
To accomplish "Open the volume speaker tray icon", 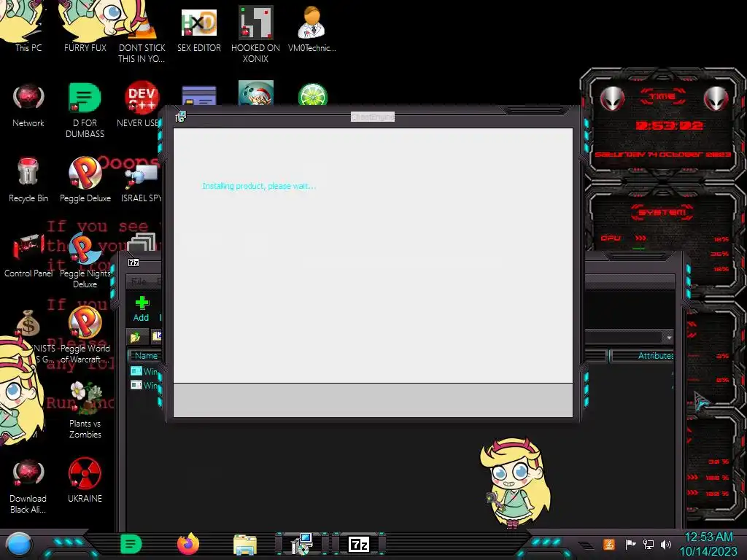I will [x=666, y=544].
